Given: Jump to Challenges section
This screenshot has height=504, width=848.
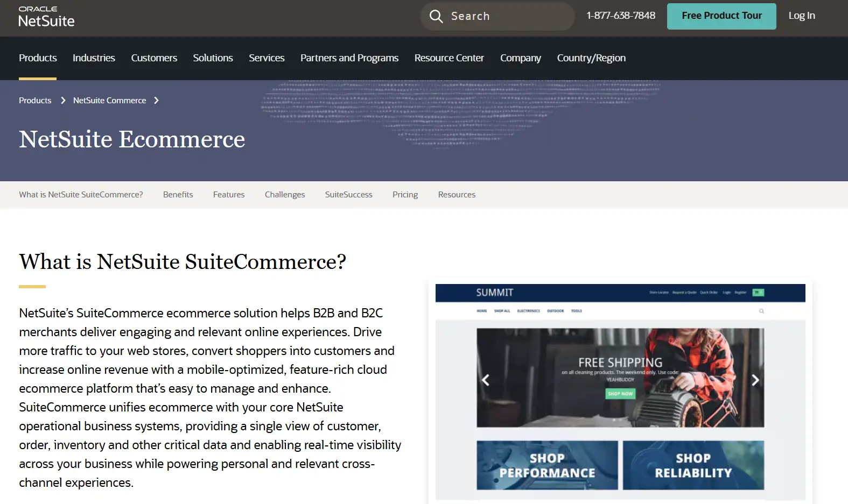Looking at the screenshot, I should pos(285,195).
